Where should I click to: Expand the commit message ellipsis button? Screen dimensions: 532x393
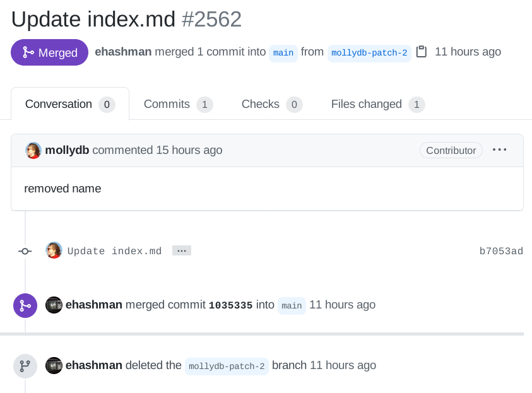[x=182, y=250]
